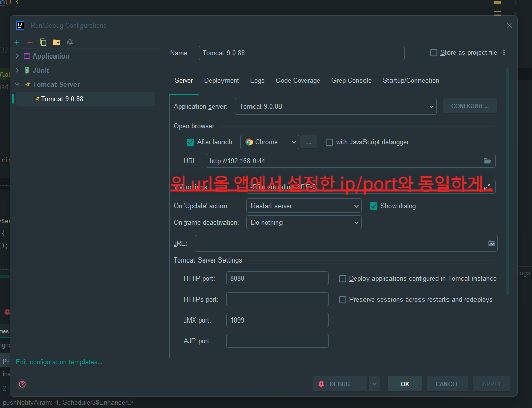Open dropdown arrow next to Debug button
This screenshot has width=532, height=408.
(x=374, y=384)
